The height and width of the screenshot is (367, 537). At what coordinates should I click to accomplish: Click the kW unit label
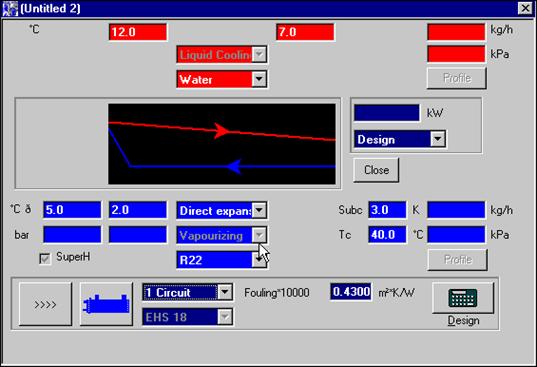pyautogui.click(x=435, y=113)
